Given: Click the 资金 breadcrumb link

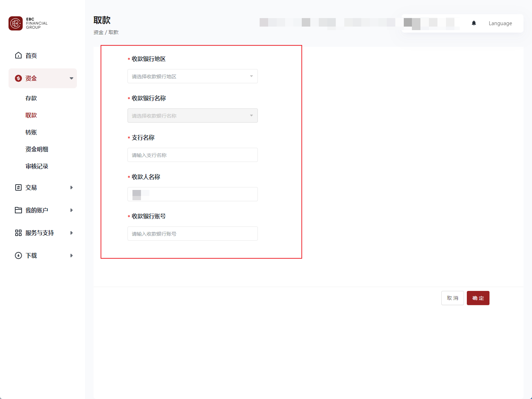Looking at the screenshot, I should pos(98,32).
